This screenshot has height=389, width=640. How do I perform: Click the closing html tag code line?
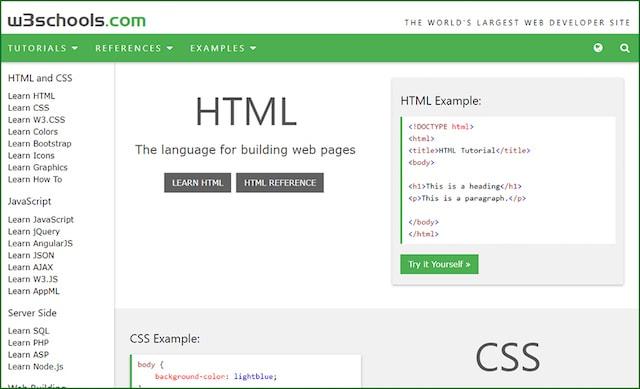424,234
